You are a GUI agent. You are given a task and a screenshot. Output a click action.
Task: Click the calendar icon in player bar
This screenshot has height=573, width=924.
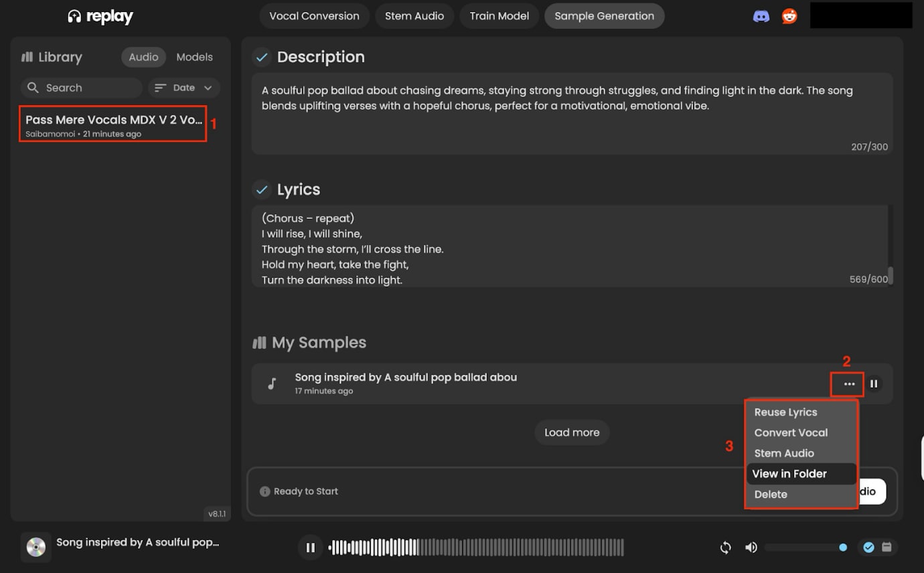coord(887,548)
